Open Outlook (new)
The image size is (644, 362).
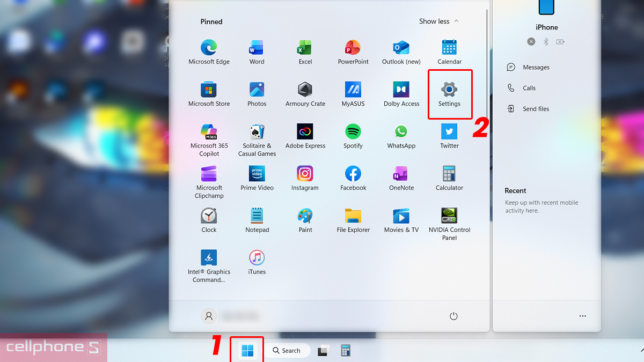pyautogui.click(x=401, y=53)
